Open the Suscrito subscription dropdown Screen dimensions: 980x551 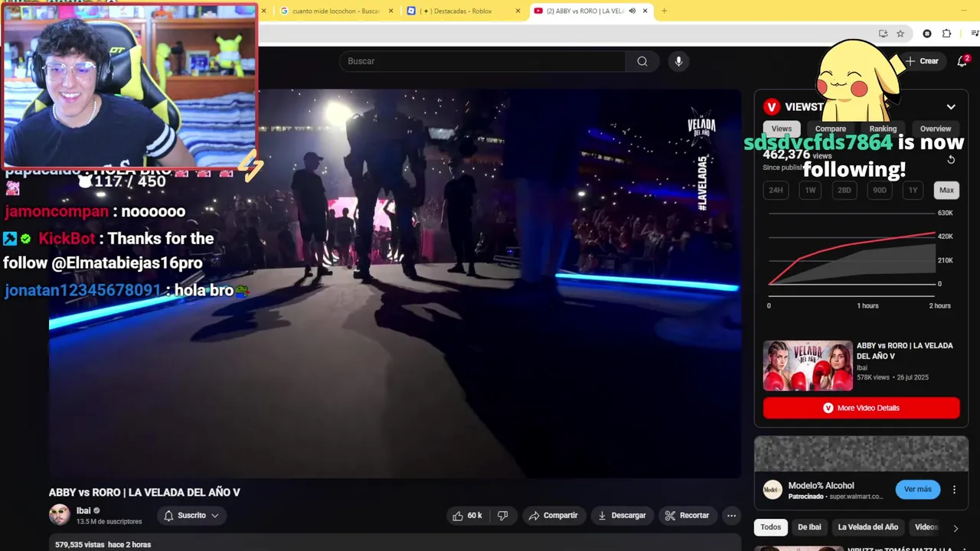(191, 516)
